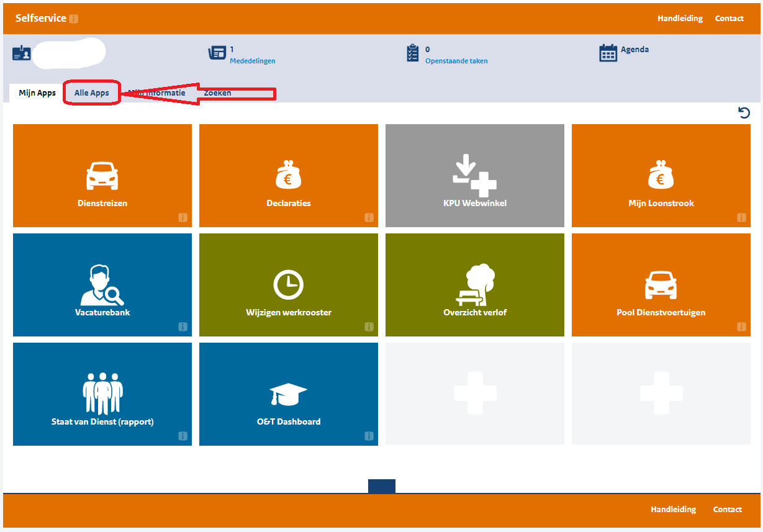Add an app to the first empty plus tile
Viewport: 763px width, 532px height.
474,394
